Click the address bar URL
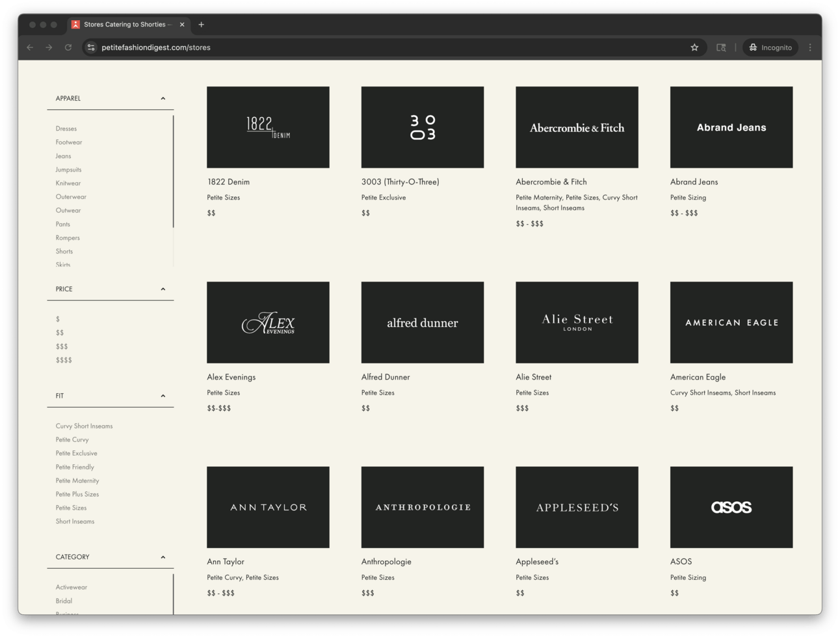840x637 pixels. click(x=156, y=47)
